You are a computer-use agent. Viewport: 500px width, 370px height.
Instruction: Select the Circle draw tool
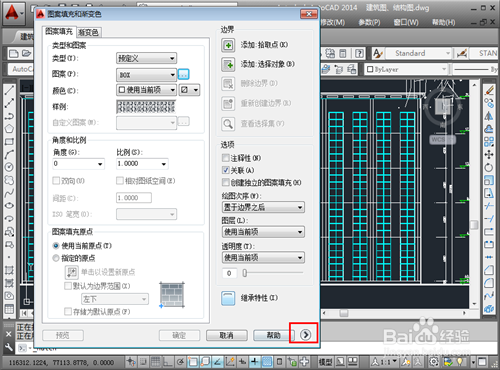point(9,167)
